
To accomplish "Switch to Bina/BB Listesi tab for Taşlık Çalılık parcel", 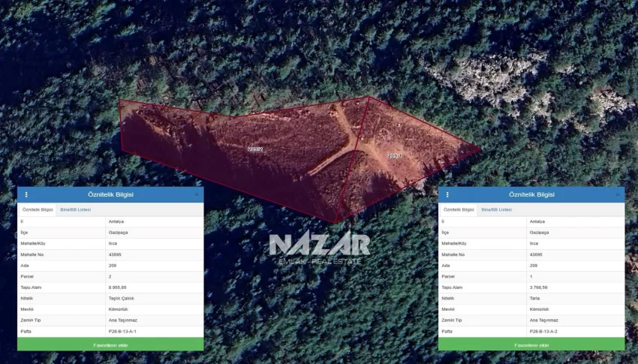I will (75, 209).
